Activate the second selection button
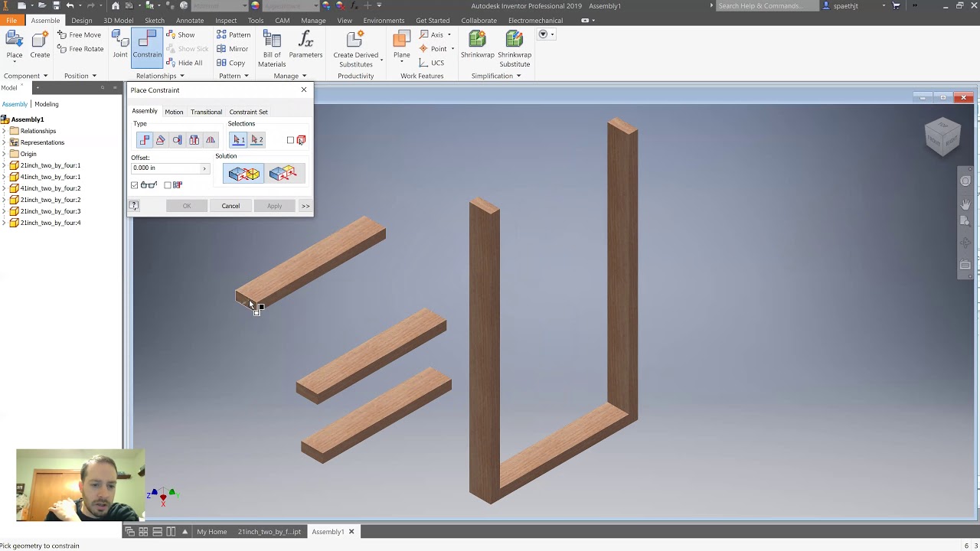This screenshot has height=551, width=980. point(256,140)
